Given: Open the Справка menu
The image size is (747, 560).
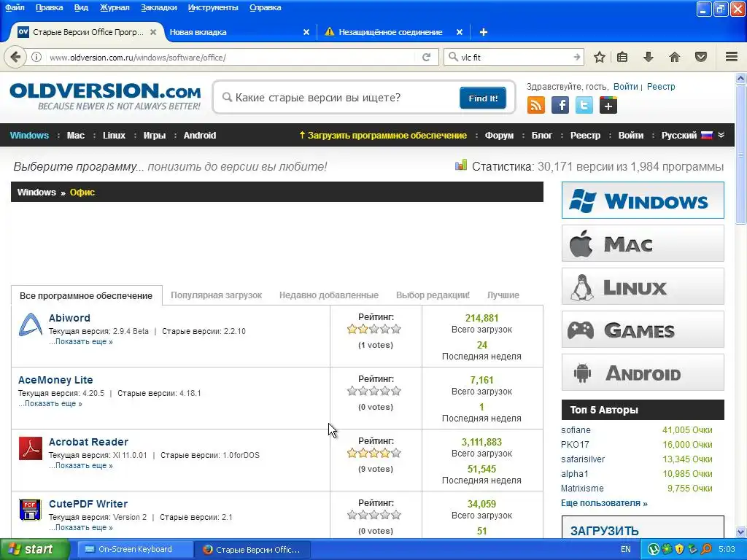Looking at the screenshot, I should 265,7.
